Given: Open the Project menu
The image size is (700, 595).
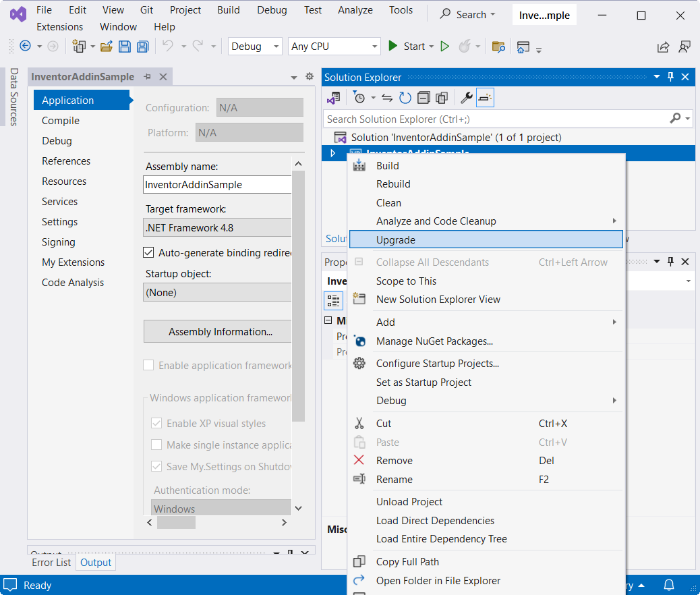Looking at the screenshot, I should [185, 10].
